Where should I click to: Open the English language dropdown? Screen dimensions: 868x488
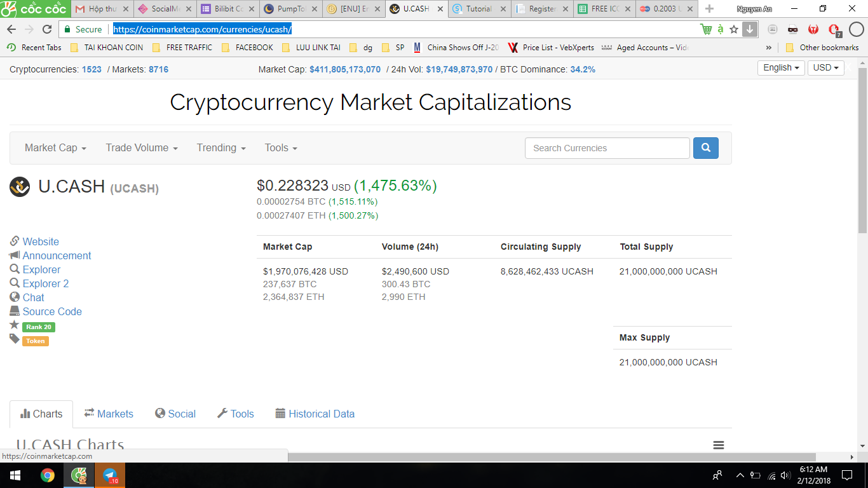[781, 68]
